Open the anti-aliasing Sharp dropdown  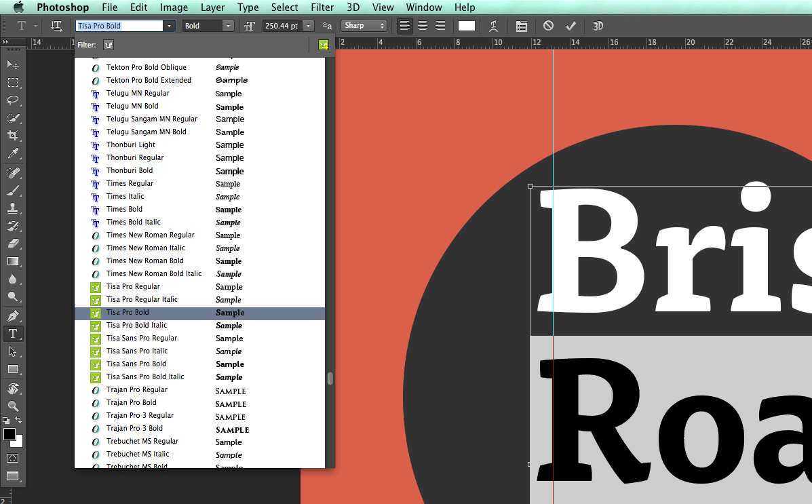364,26
